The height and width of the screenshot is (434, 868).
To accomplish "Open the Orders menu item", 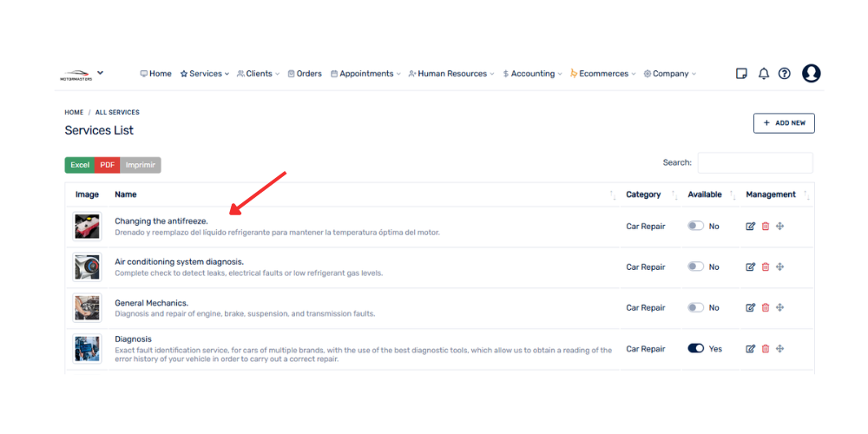I will click(305, 74).
